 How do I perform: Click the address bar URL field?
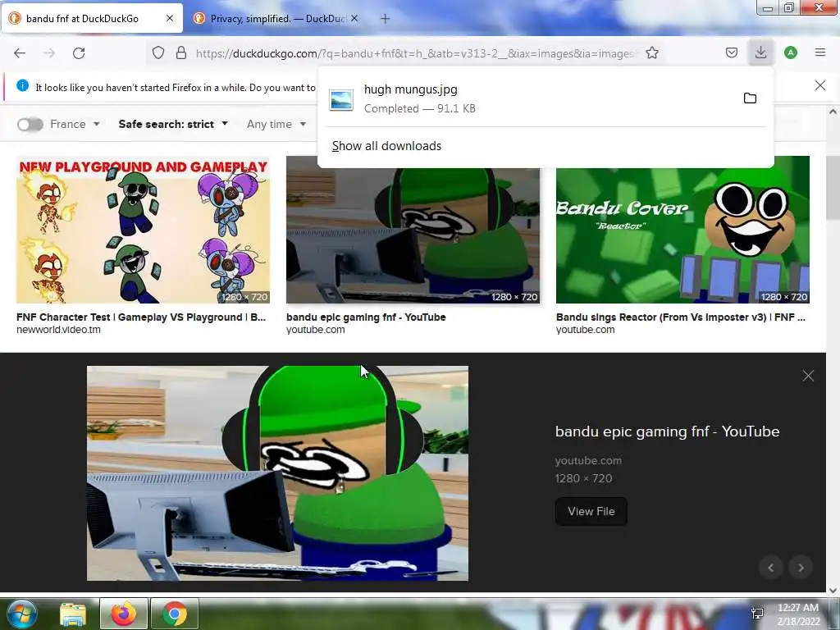tap(415, 53)
